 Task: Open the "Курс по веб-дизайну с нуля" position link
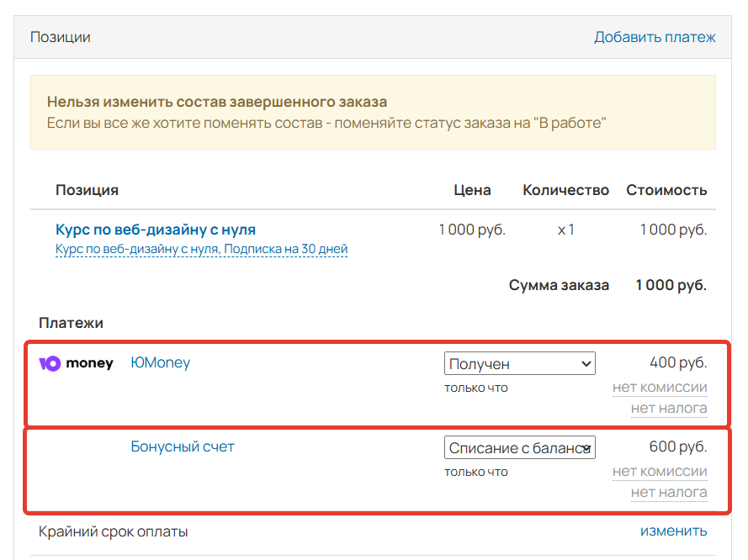tap(156, 230)
